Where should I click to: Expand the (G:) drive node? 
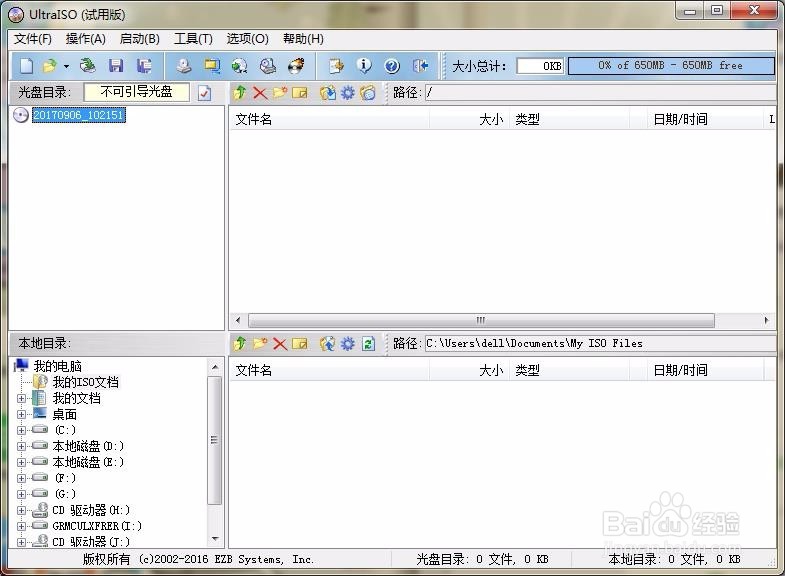(22, 494)
